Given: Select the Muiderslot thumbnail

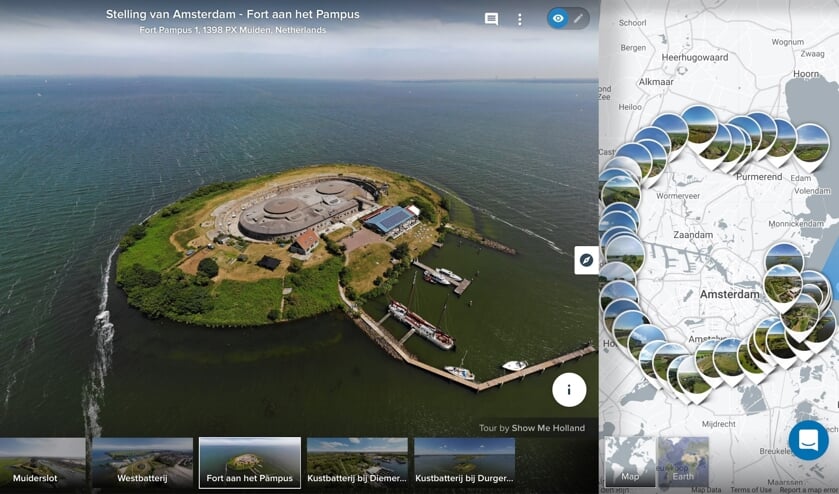Looking at the screenshot, I should [x=42, y=462].
